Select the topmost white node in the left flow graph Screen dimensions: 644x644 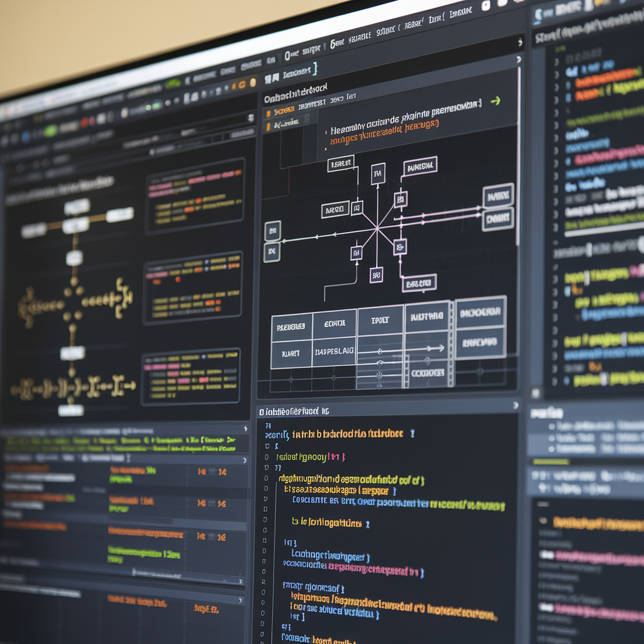point(77,206)
